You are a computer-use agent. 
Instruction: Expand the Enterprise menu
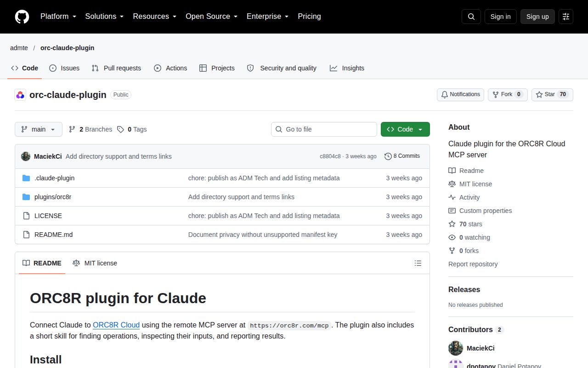268,16
